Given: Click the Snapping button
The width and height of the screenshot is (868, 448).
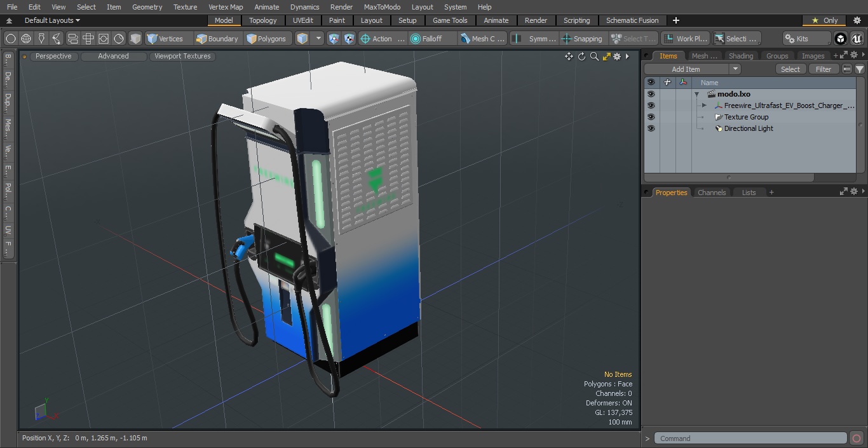Looking at the screenshot, I should click(x=582, y=39).
